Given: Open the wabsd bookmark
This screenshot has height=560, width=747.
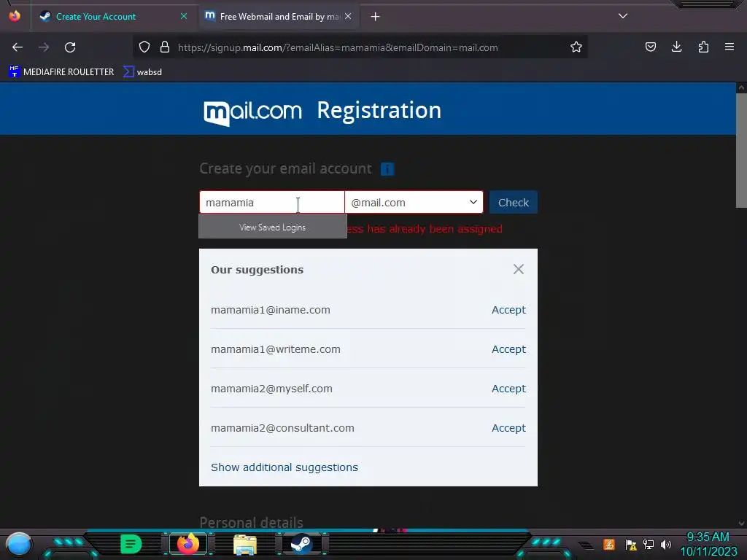Looking at the screenshot, I should [x=142, y=72].
